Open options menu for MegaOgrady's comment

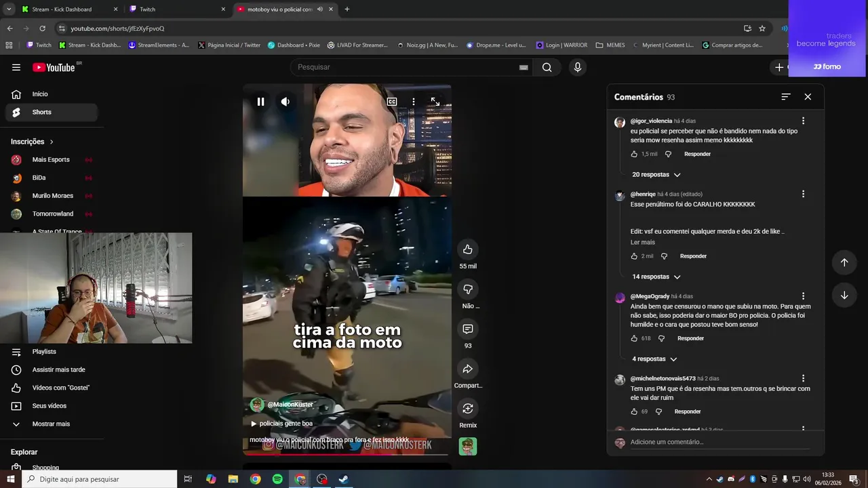coord(803,296)
